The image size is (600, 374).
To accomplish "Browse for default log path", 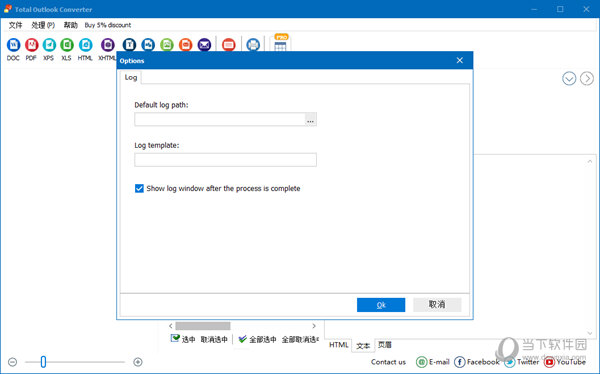I will (310, 119).
